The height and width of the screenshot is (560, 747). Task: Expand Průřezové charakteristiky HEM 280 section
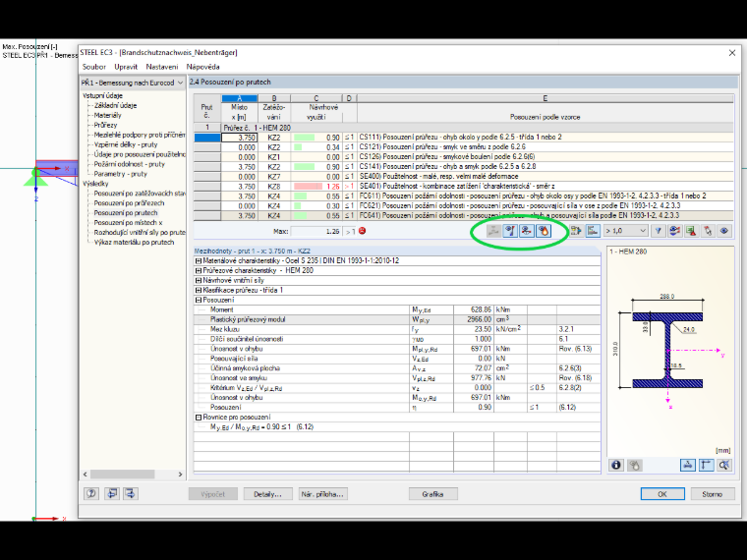tap(199, 270)
